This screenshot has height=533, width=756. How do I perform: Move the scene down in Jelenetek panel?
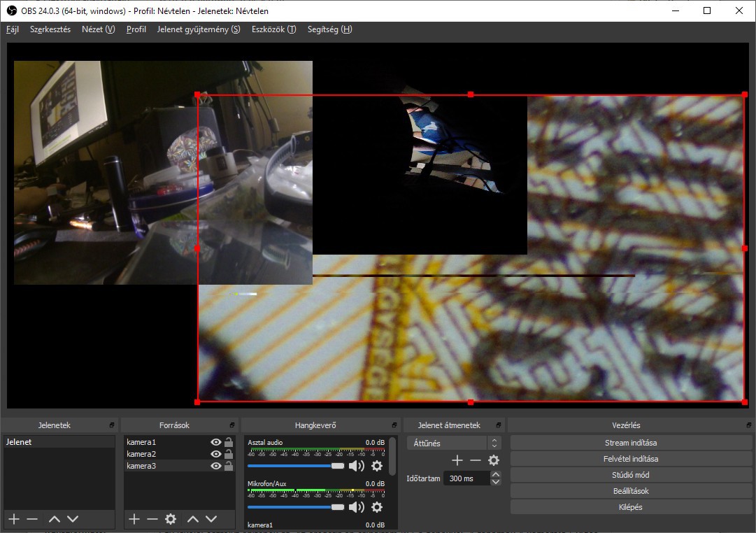point(73,519)
